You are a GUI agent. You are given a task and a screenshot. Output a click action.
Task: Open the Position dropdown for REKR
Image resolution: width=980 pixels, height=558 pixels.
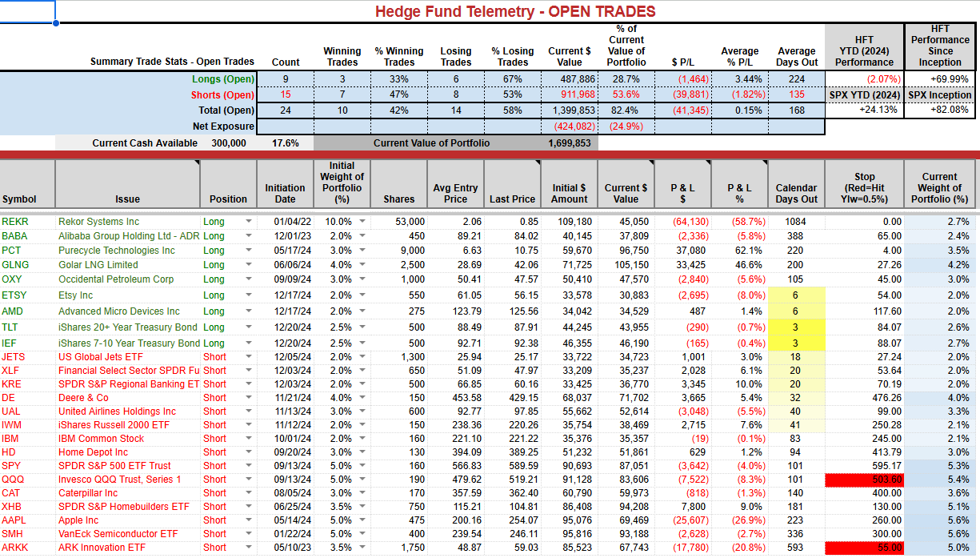tap(248, 222)
